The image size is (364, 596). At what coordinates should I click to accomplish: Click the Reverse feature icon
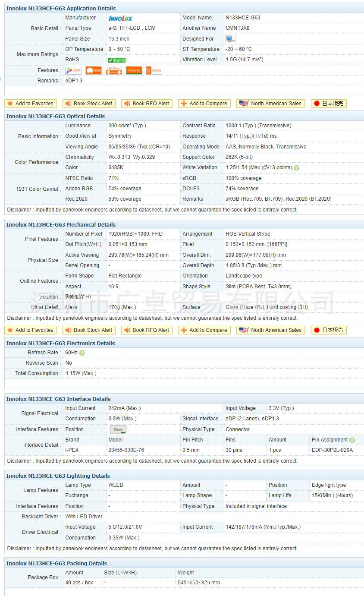point(134,70)
